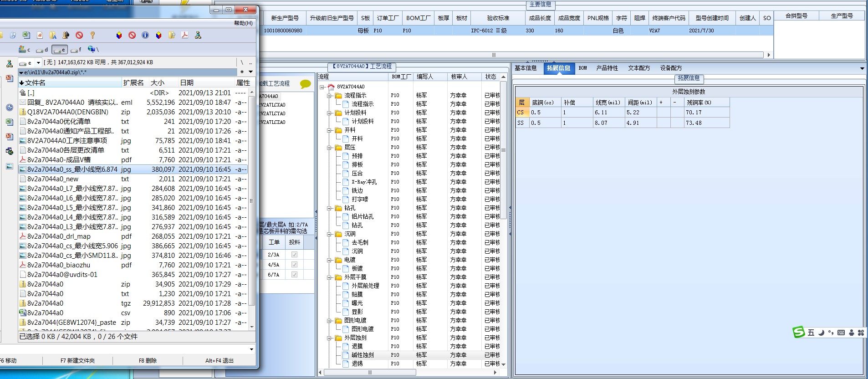Collapse the 8V2A7044A0 root tree node
This screenshot has width=868, height=379.
[322, 87]
